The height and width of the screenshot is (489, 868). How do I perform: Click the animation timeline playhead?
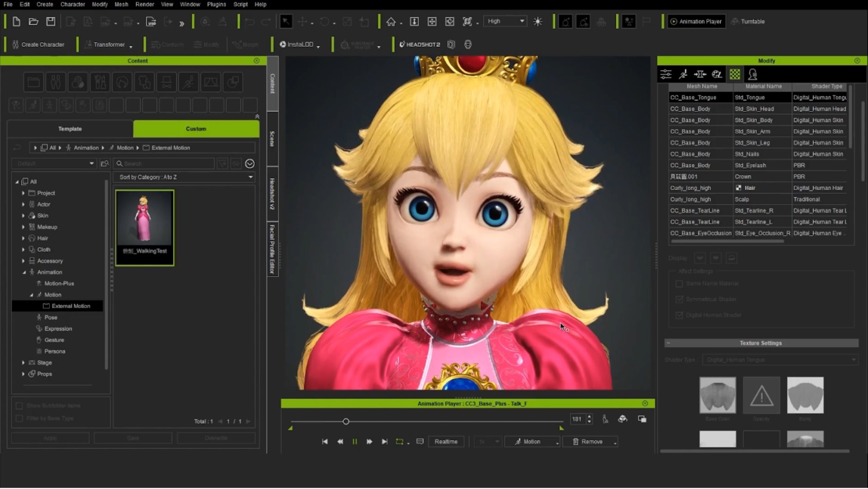pyautogui.click(x=346, y=421)
